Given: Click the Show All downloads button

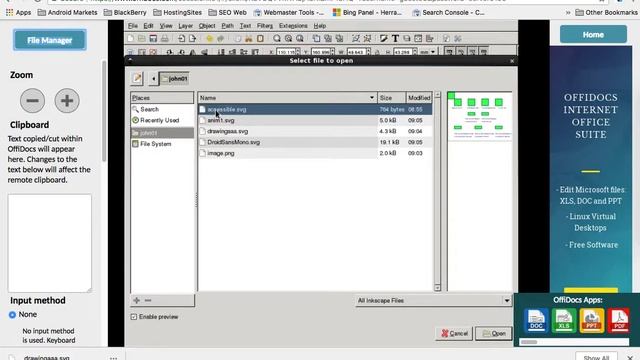Looking at the screenshot, I should [x=596, y=357].
